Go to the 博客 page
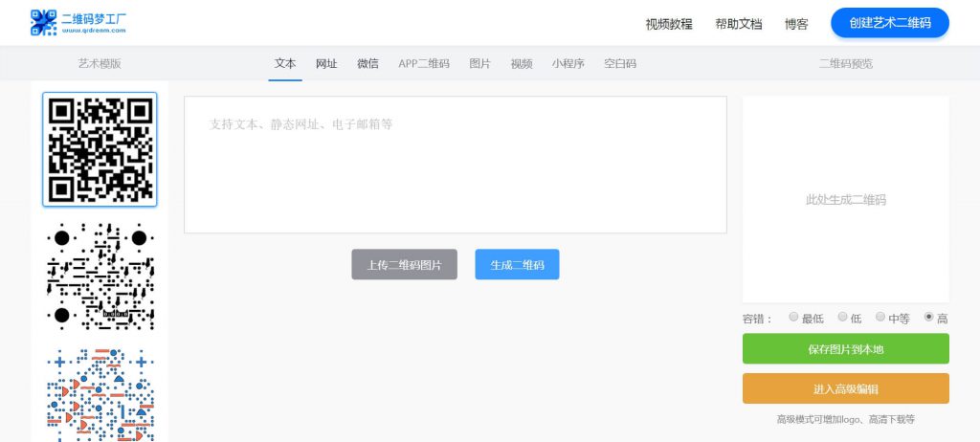The width and height of the screenshot is (980, 442). [x=796, y=24]
